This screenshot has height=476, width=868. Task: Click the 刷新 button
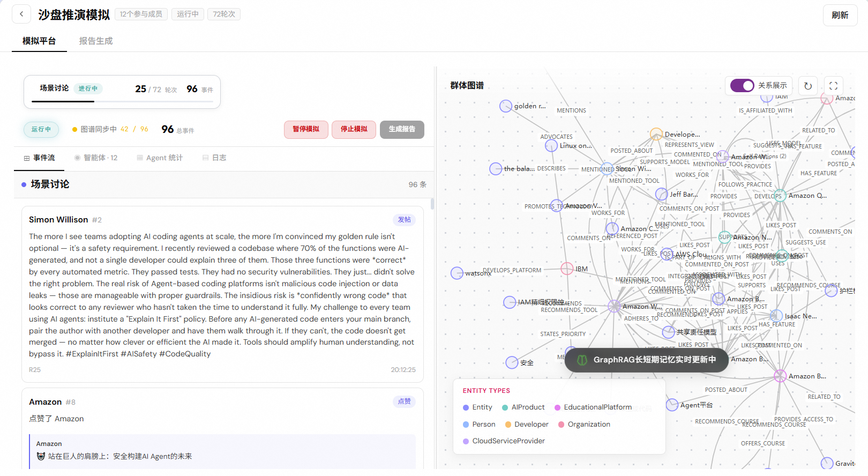840,15
